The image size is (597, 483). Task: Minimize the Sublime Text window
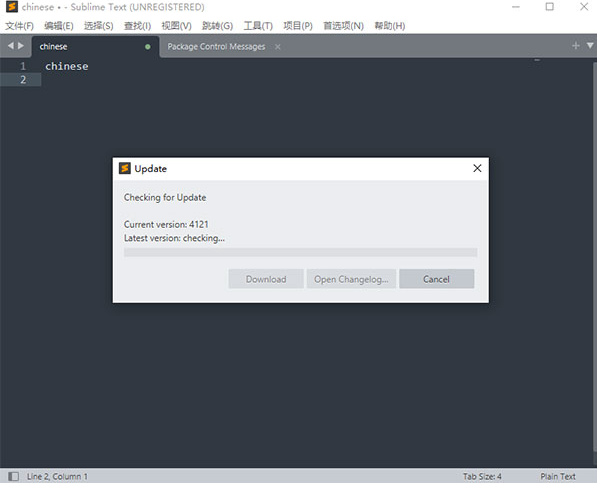coord(516,7)
